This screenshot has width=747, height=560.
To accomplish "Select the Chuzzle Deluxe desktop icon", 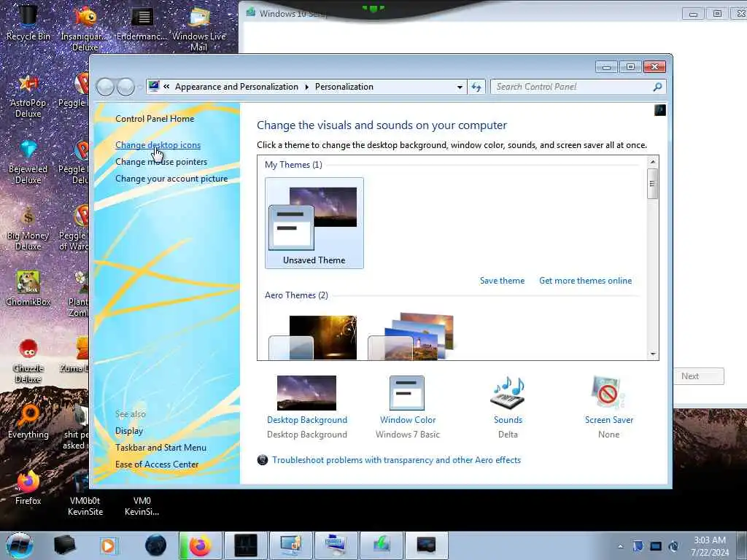I will tap(28, 361).
